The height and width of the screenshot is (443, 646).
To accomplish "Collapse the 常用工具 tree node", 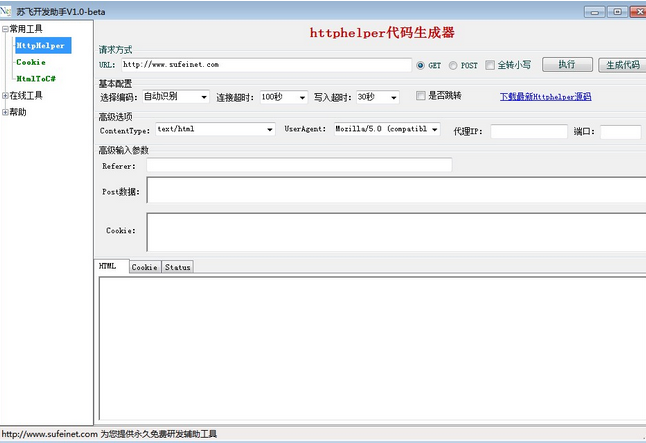I will click(x=5, y=29).
